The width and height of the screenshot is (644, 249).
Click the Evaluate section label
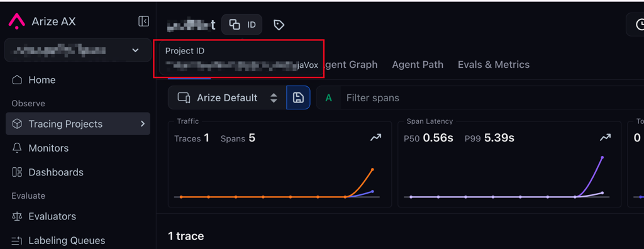(28, 196)
